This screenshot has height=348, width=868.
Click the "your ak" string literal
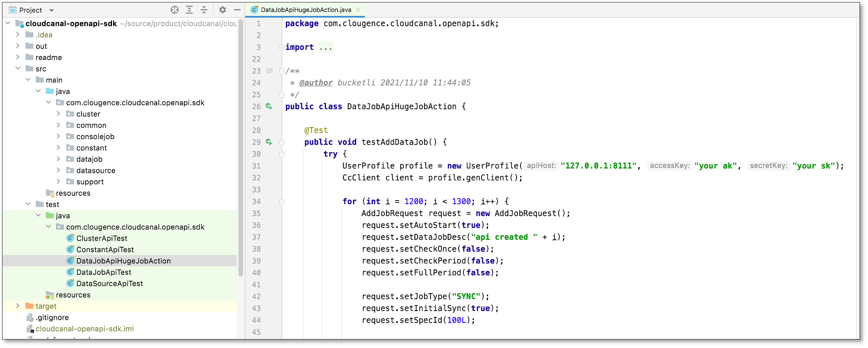[716, 166]
